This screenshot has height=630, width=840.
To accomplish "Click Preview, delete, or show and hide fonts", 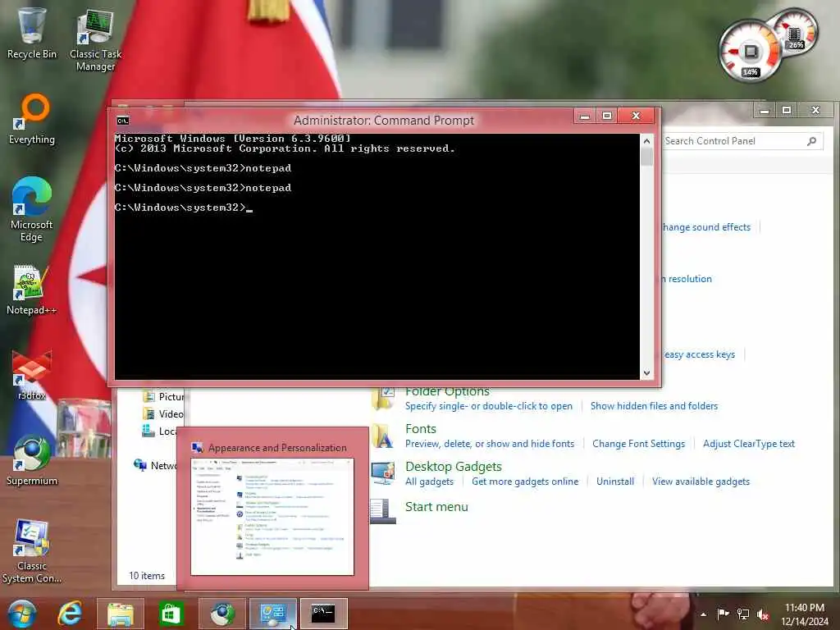I will 490,444.
